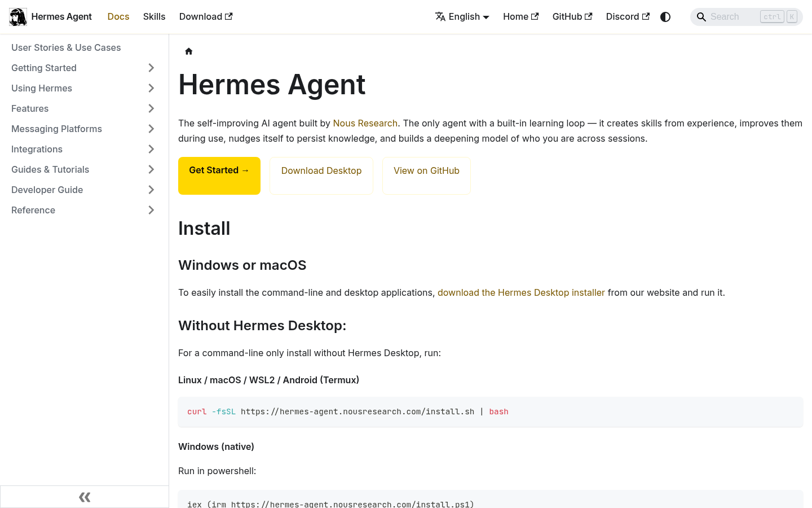Expand the Integrations section chevron
812x508 pixels.
tap(151, 149)
